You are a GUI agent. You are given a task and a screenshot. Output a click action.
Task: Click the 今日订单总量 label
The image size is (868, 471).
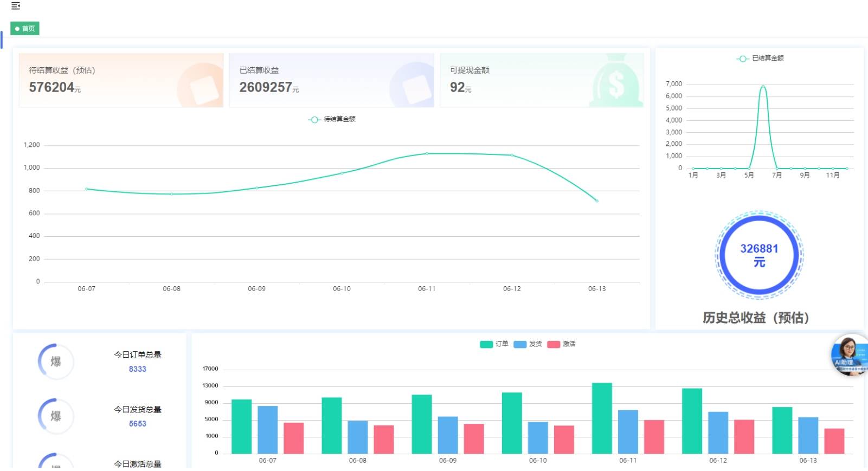(138, 355)
